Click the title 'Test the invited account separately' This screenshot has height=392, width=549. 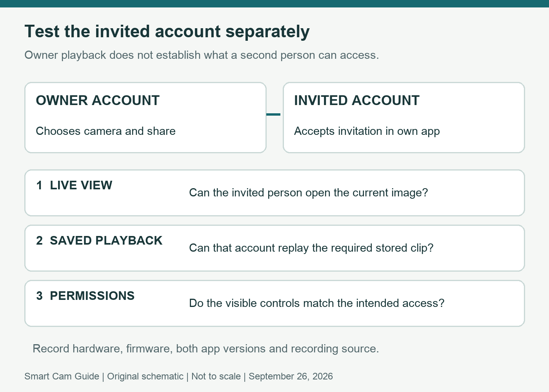(167, 32)
